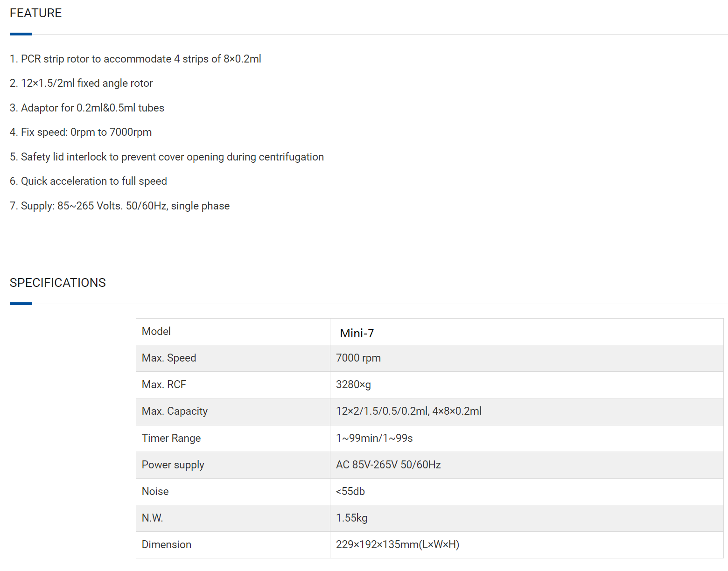Click the '229×192×135mm(L×W×H)' value cell
Screen dimensions: 728x571
click(x=527, y=545)
